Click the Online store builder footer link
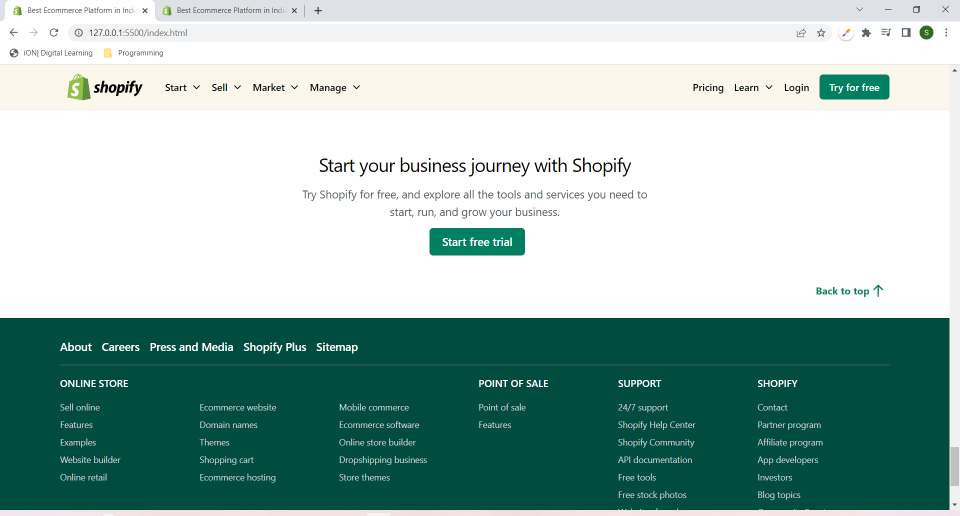This screenshot has height=516, width=960. tap(377, 443)
